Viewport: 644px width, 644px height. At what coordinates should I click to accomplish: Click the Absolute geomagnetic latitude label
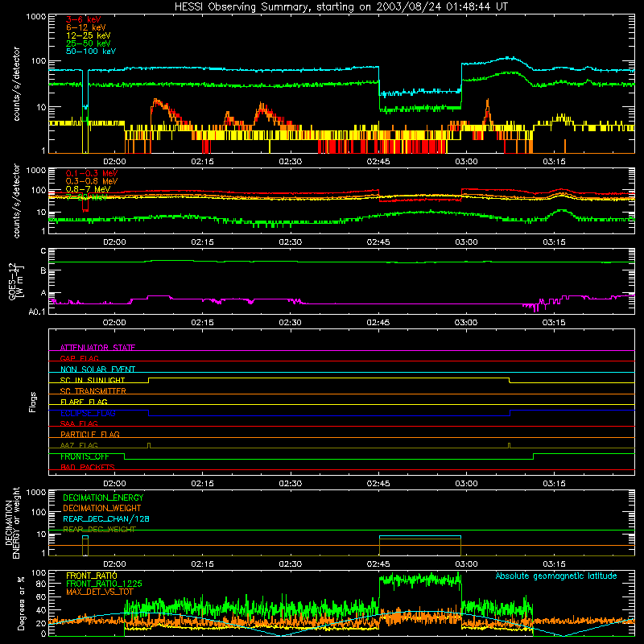coord(556,576)
